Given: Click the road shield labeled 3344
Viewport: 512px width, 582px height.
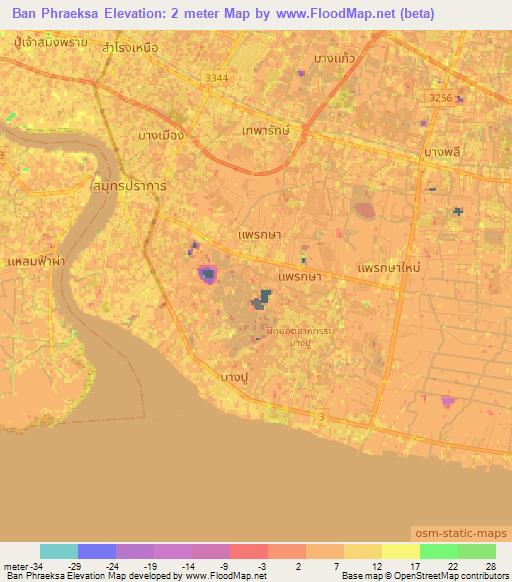Looking at the screenshot, I should [217, 78].
